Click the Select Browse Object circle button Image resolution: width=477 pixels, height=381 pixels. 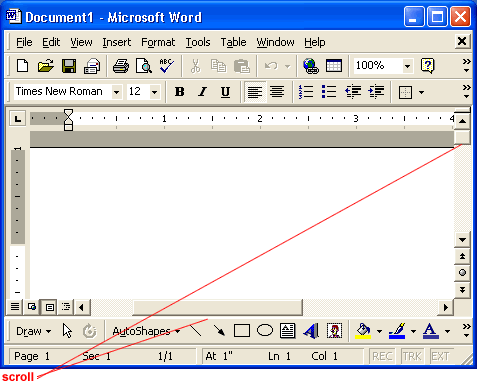(462, 273)
